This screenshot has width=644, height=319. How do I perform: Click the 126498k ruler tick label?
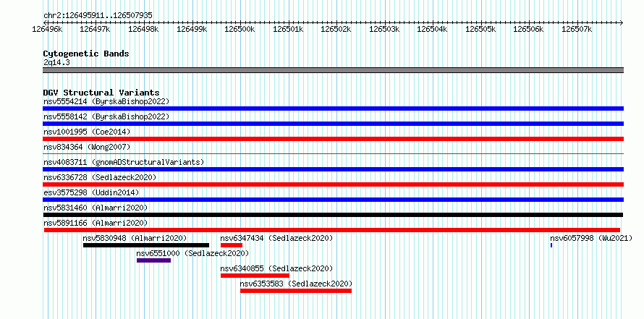pyautogui.click(x=144, y=29)
